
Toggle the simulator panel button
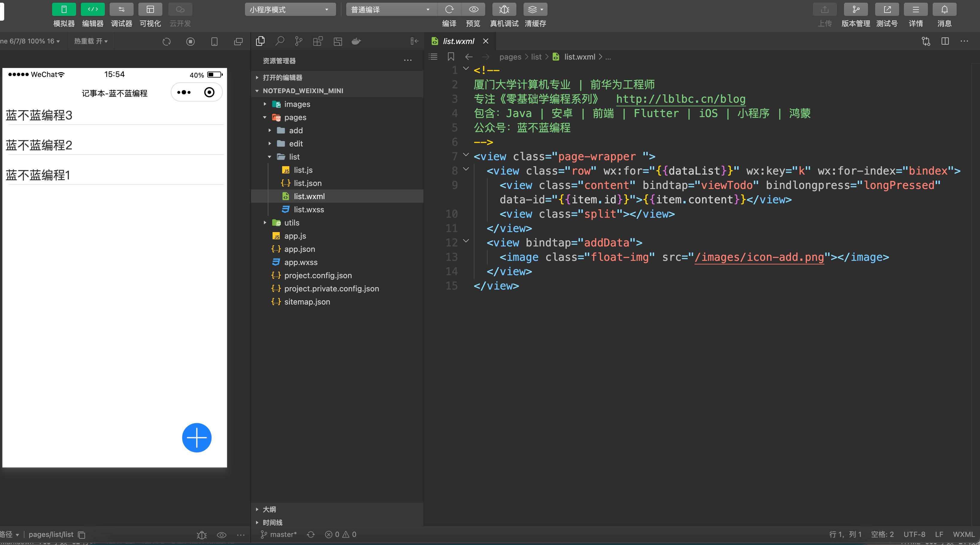pyautogui.click(x=64, y=10)
